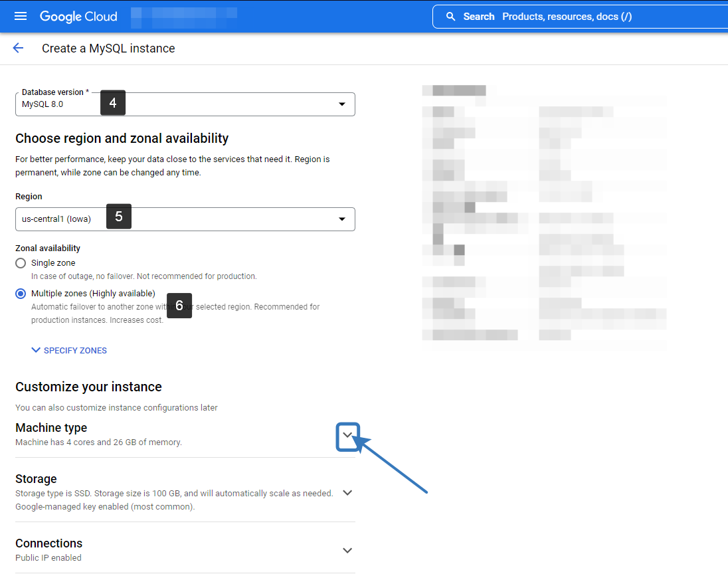Click 'Choose region and zonal availability' heading
Image resolution: width=728 pixels, height=576 pixels.
pos(122,138)
